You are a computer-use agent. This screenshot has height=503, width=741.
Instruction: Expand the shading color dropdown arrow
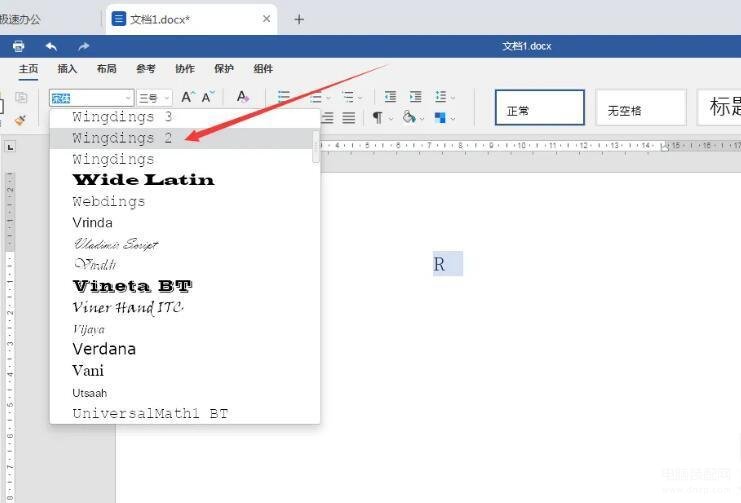[x=422, y=119]
